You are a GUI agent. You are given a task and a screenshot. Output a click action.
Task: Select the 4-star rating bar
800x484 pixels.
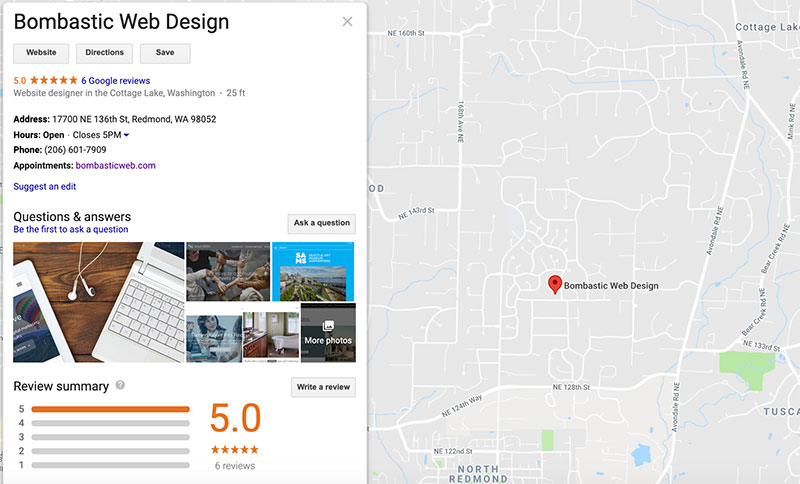[x=110, y=423]
